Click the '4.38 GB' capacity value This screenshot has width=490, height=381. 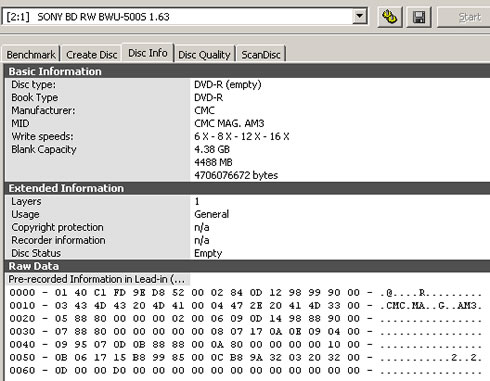tap(212, 149)
